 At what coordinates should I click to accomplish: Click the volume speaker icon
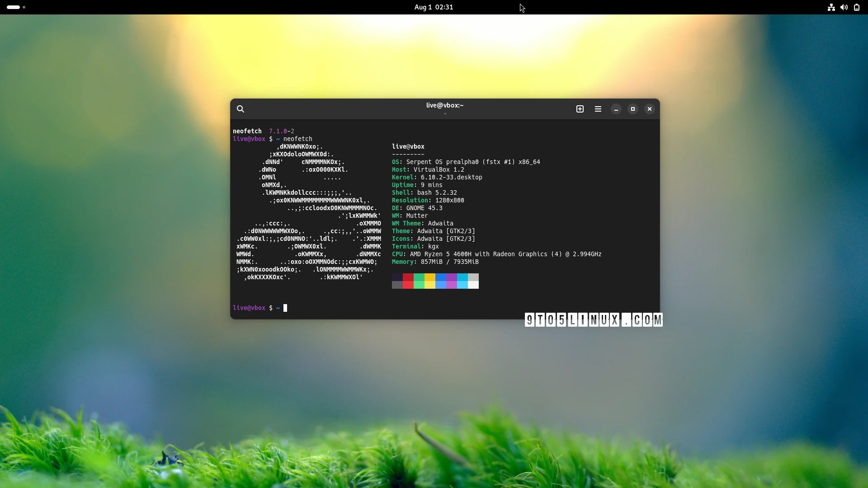pyautogui.click(x=844, y=7)
